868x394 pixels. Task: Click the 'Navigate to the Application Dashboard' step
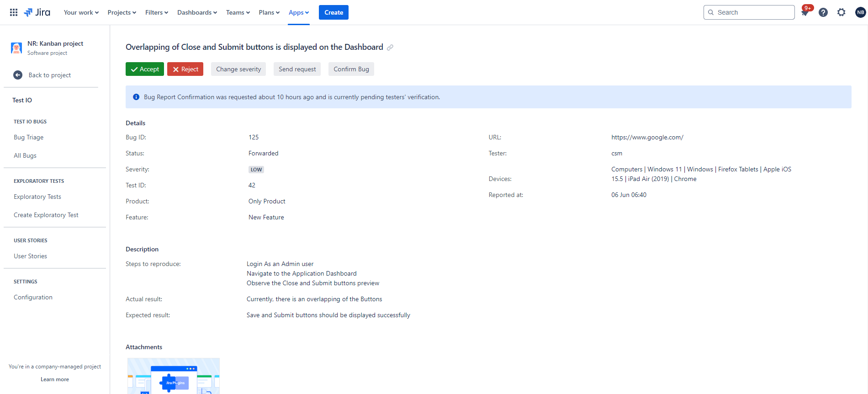[302, 273]
